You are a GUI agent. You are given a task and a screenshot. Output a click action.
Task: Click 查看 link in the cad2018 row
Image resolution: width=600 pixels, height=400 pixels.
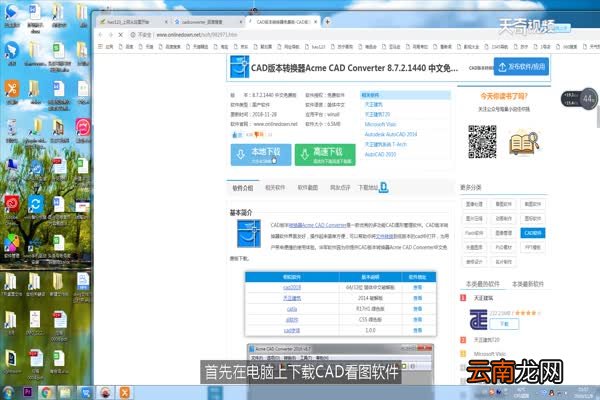pos(417,287)
